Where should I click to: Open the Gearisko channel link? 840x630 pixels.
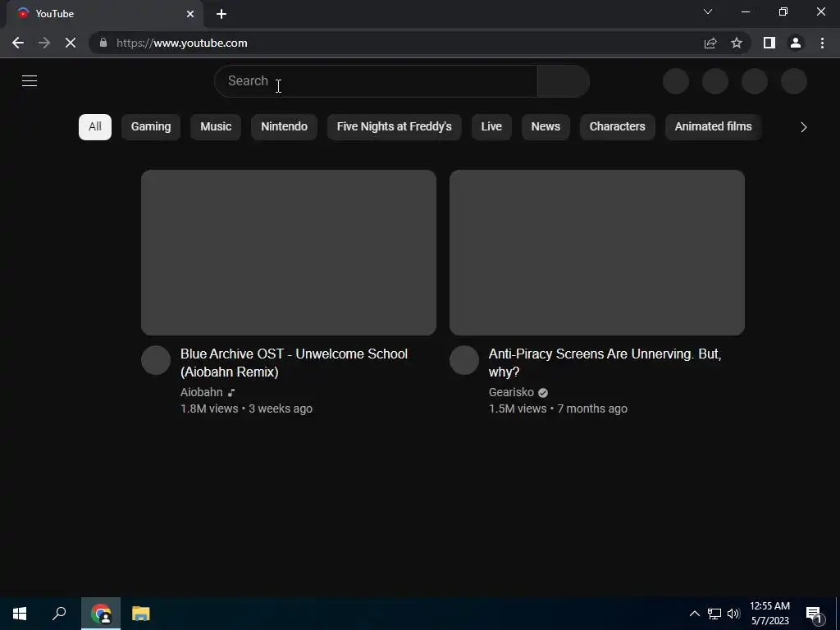511,392
